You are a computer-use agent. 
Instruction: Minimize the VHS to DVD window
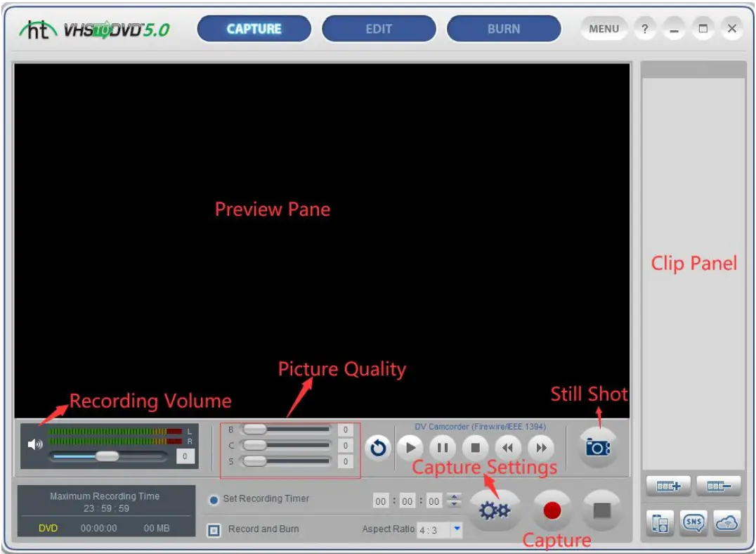(674, 29)
